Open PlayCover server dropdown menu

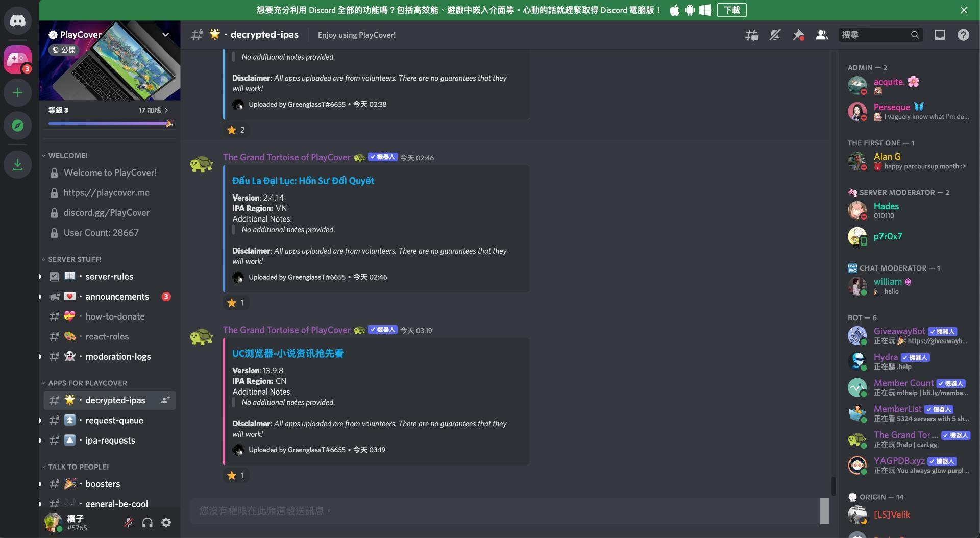(x=165, y=35)
